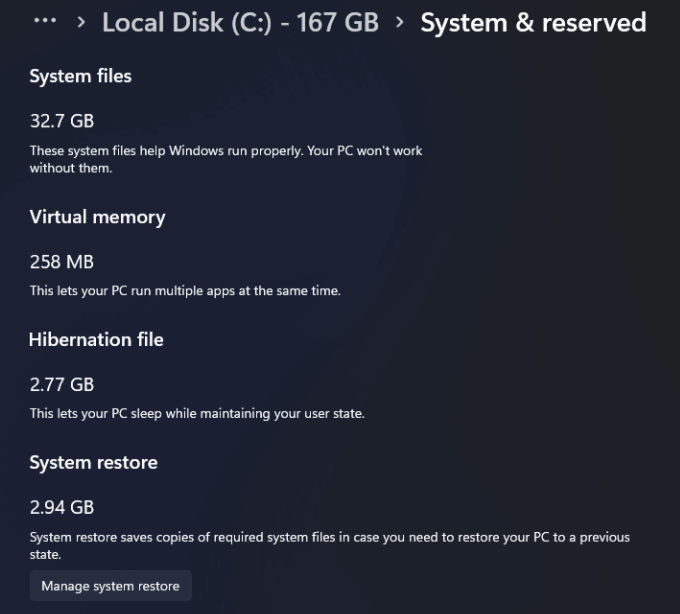Click the 258 MB virtual memory size
Viewport: 680px width, 614px height.
coord(62,262)
